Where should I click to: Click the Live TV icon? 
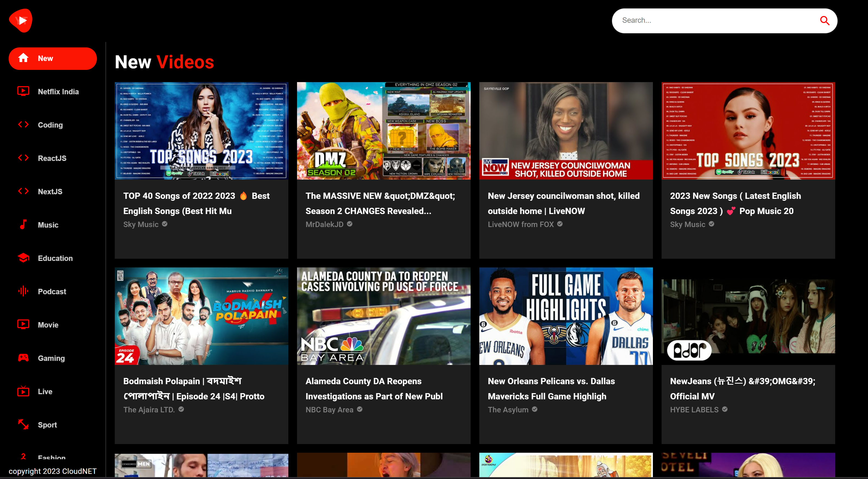pyautogui.click(x=23, y=391)
